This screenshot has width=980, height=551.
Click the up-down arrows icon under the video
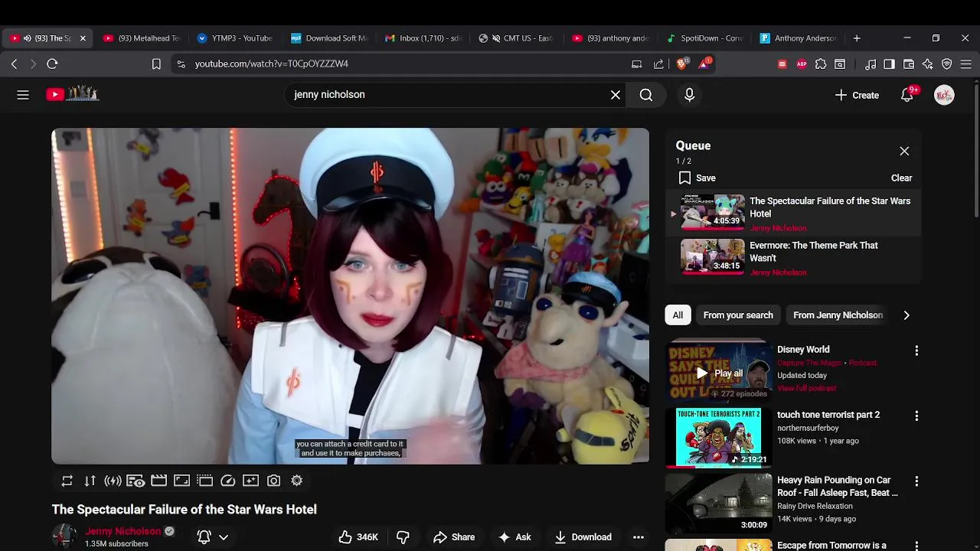pyautogui.click(x=90, y=481)
